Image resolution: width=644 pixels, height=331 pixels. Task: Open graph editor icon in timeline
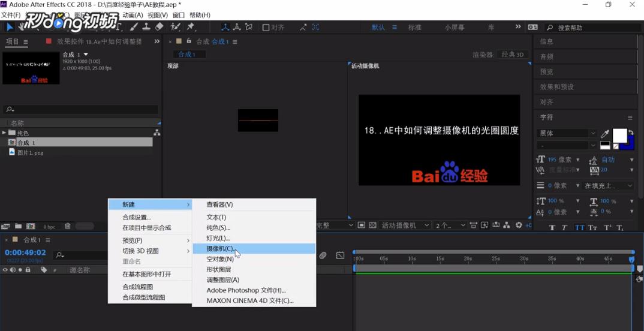coord(340,255)
